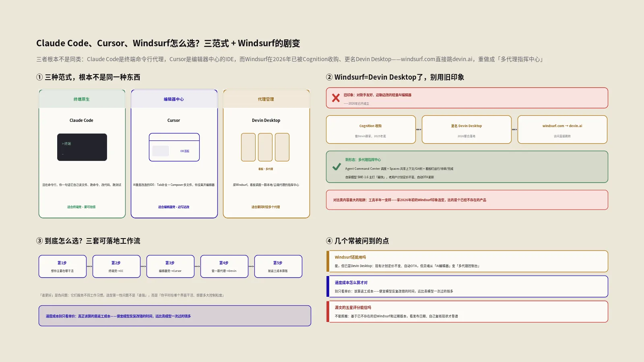Click the third kanban column under Devin Desktop
This screenshot has width=644, height=362.
[x=282, y=147]
